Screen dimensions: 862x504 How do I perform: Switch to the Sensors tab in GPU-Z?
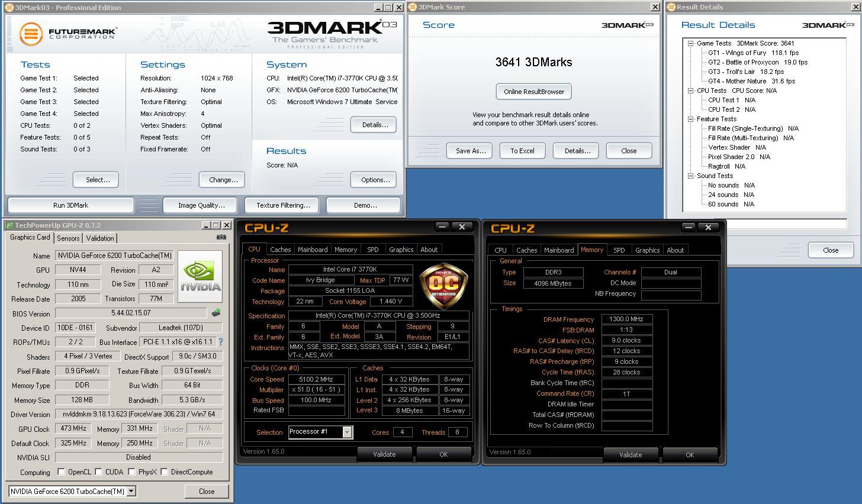[x=68, y=238]
